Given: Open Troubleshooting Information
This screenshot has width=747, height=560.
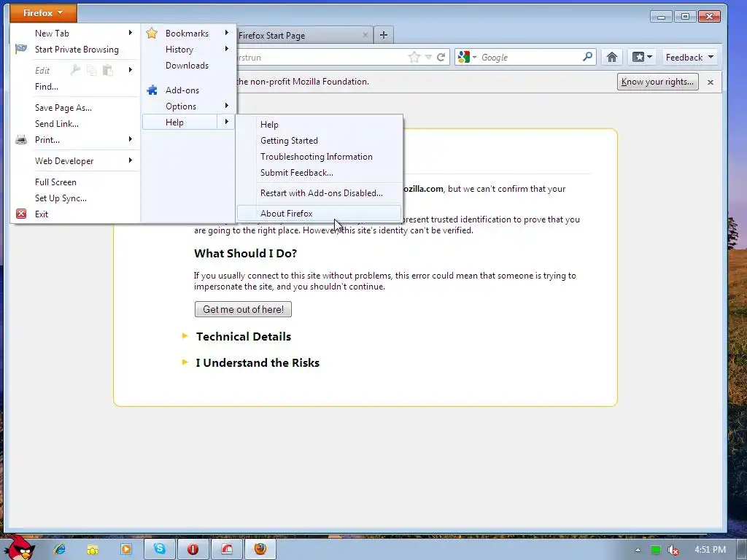Looking at the screenshot, I should [317, 157].
